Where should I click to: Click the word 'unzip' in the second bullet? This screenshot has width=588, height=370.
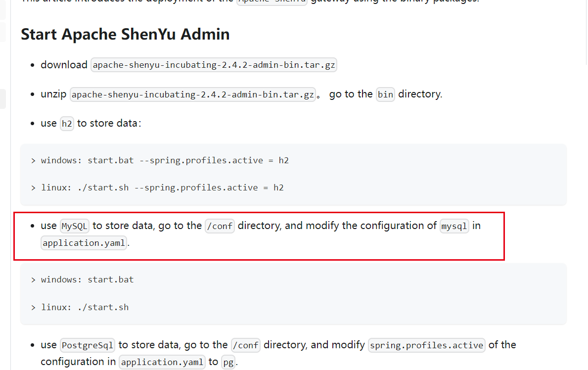[x=53, y=94]
